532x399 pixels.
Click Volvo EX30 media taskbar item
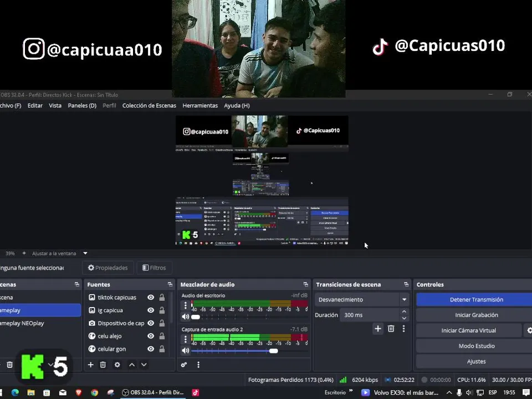[400, 392]
